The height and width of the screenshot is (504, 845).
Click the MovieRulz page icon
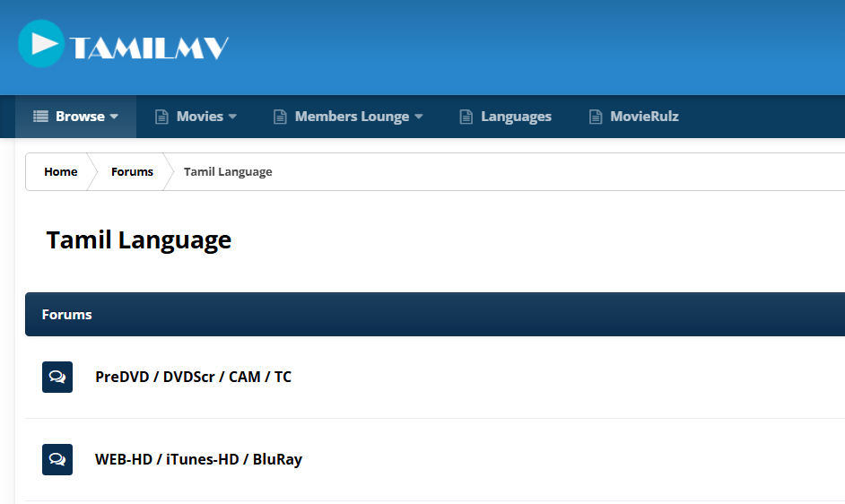pyautogui.click(x=596, y=117)
